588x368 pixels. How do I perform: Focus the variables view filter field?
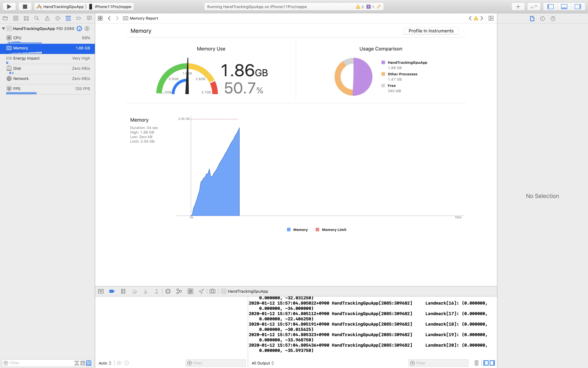216,363
